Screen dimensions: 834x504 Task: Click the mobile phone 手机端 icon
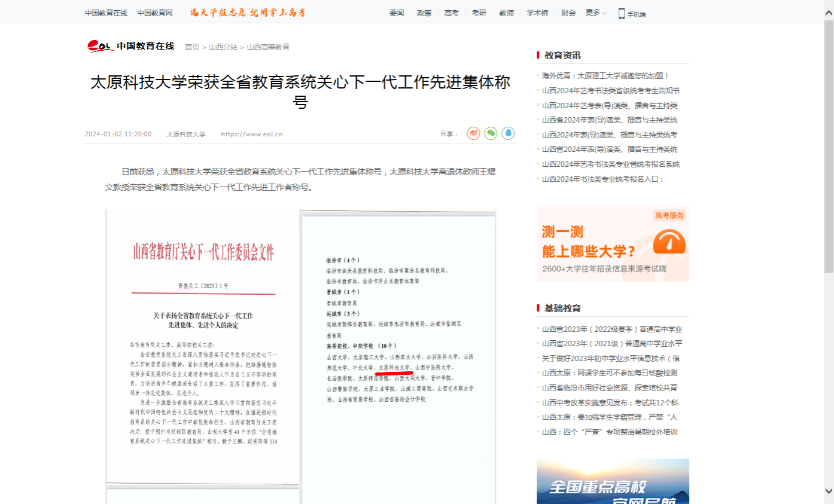coord(622,13)
